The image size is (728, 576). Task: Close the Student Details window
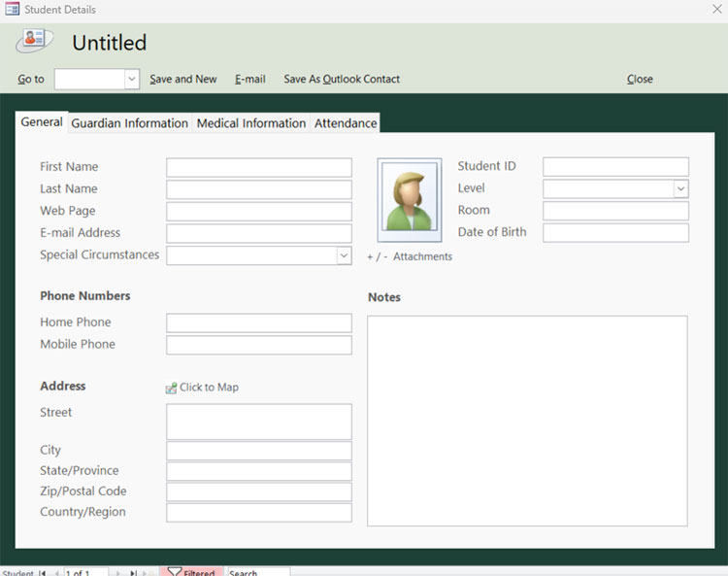tap(717, 9)
